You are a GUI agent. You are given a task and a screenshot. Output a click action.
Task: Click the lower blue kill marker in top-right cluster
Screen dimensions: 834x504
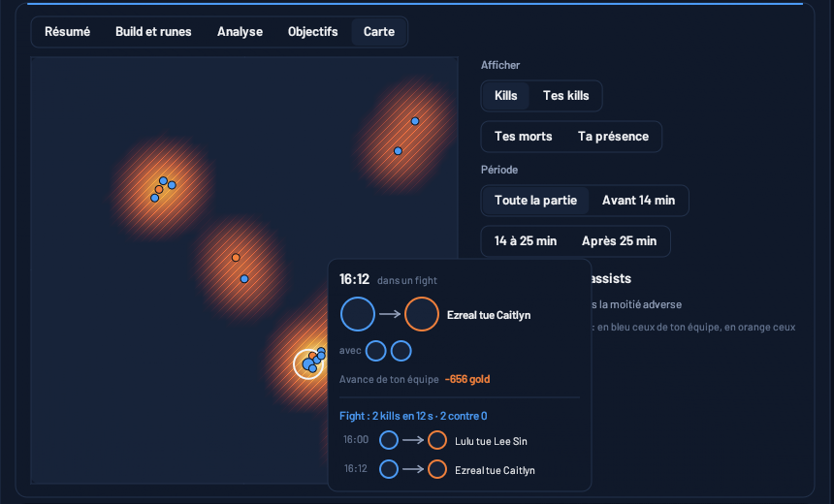(398, 151)
